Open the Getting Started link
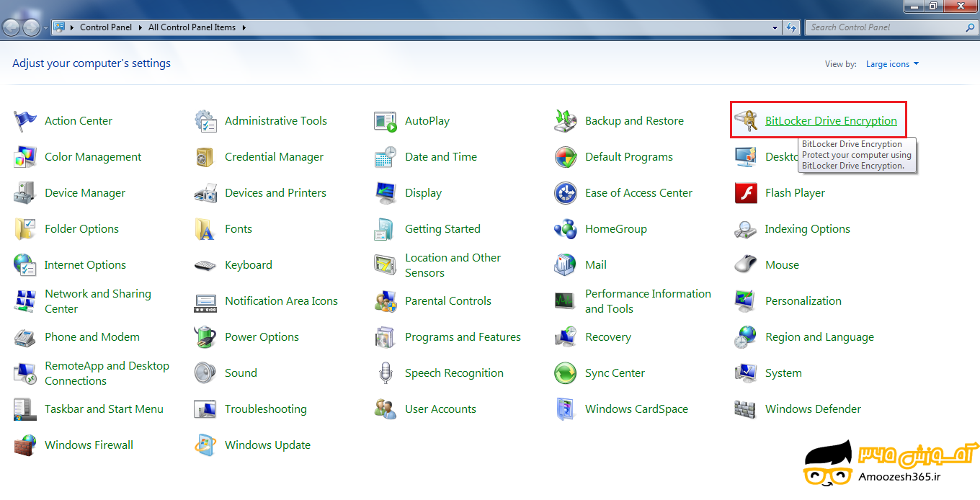The image size is (980, 500). pyautogui.click(x=442, y=229)
